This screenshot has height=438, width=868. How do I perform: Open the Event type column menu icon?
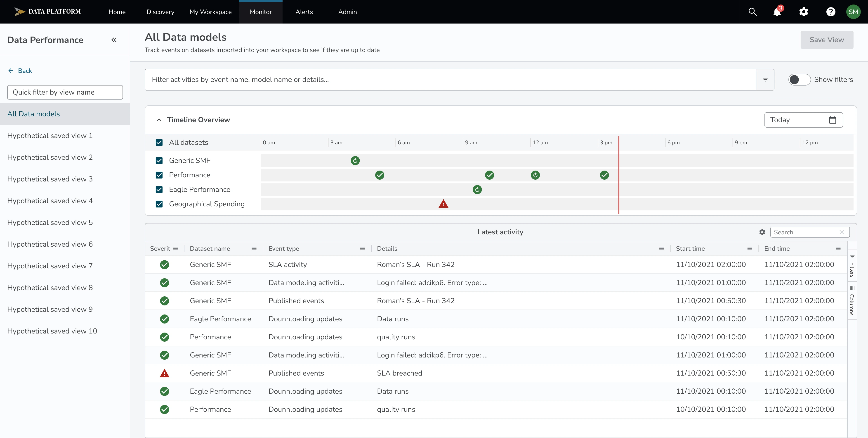pos(363,248)
